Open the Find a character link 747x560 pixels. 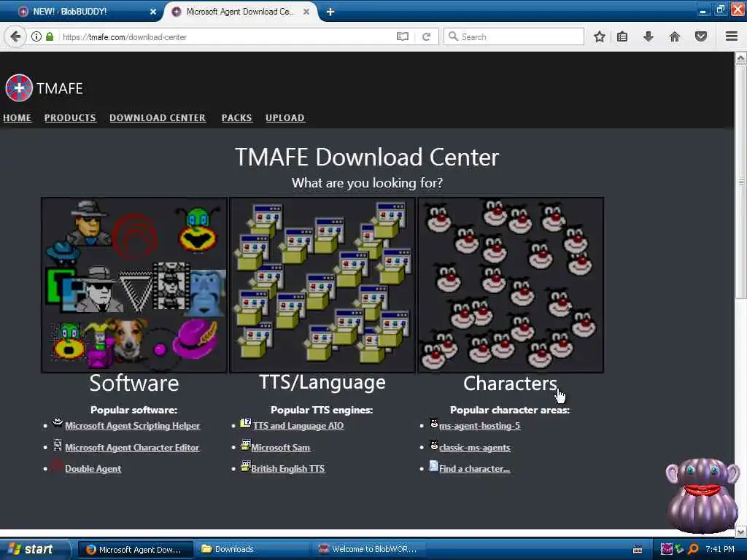[x=474, y=469]
